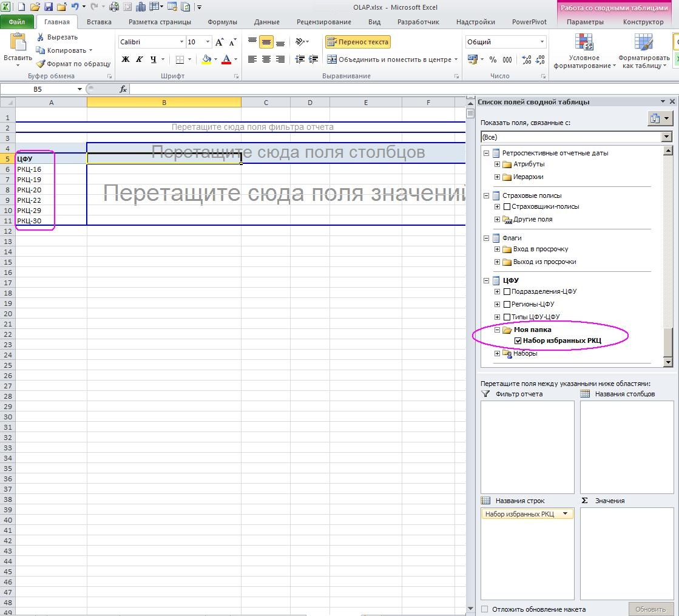Click the Name Box showing B5
679x616 pixels.
pyautogui.click(x=38, y=89)
